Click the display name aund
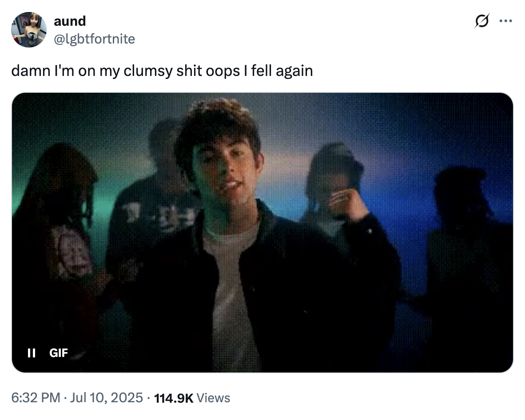The width and height of the screenshot is (525, 420). (70, 21)
